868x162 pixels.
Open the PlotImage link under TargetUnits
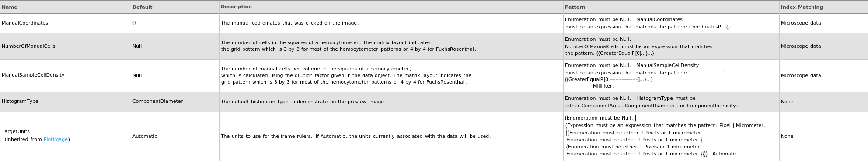pyautogui.click(x=56, y=140)
